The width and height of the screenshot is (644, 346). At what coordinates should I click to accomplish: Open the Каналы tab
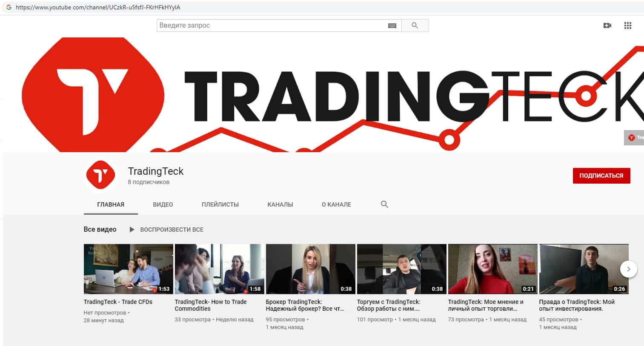point(280,204)
